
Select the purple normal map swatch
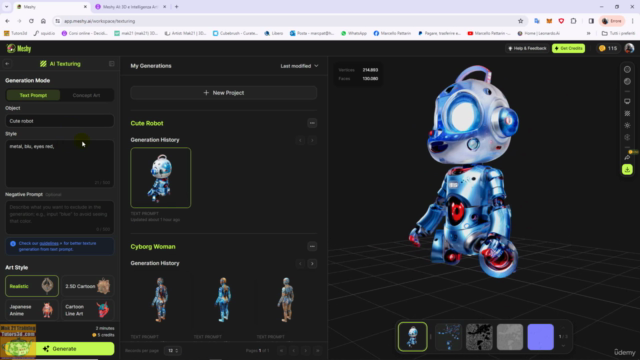pyautogui.click(x=540, y=337)
